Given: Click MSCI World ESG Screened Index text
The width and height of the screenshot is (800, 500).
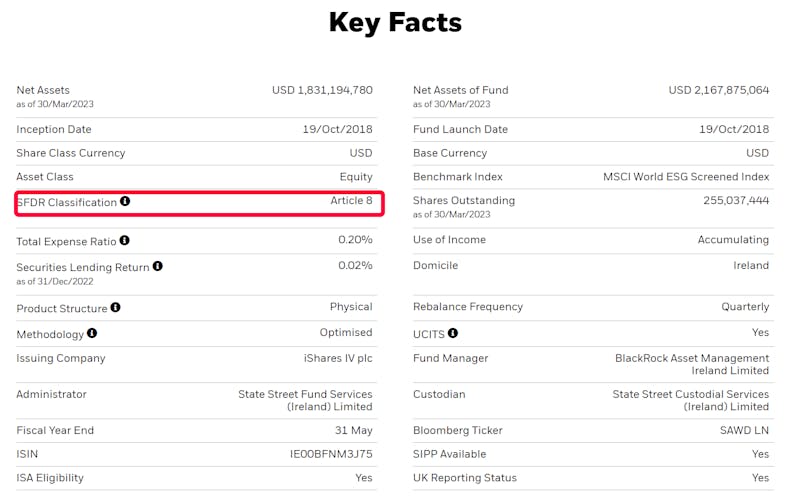Looking at the screenshot, I should click(x=686, y=177).
